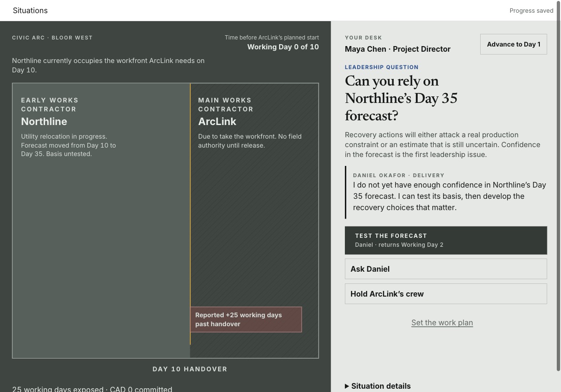
Task: Click the Daniel Okafor · Delivery attribution
Action: point(398,175)
